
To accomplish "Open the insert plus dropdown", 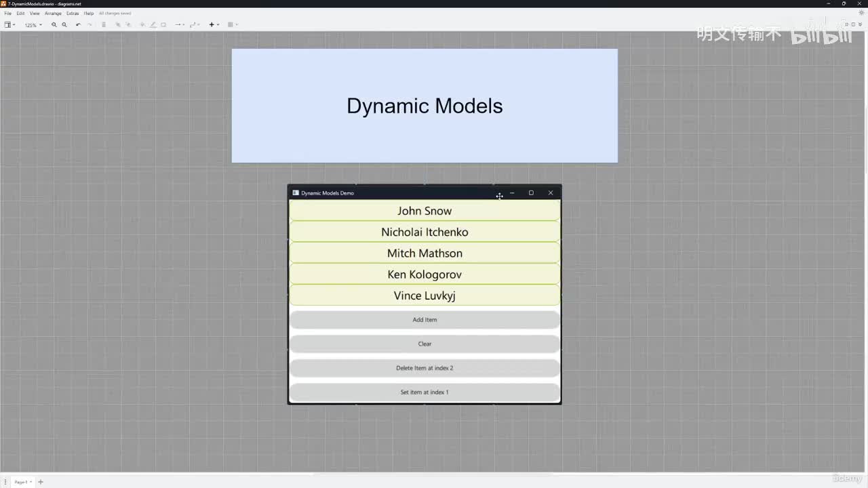I will coord(214,25).
